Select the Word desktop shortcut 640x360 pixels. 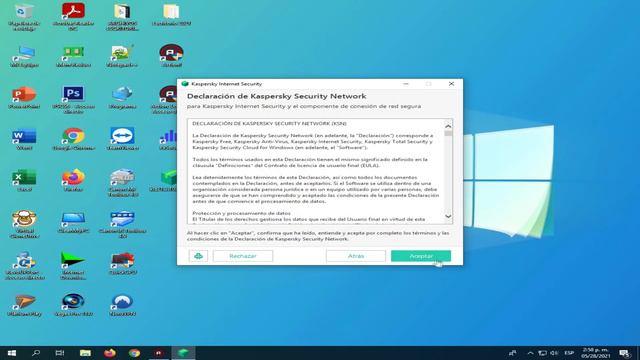tap(24, 139)
